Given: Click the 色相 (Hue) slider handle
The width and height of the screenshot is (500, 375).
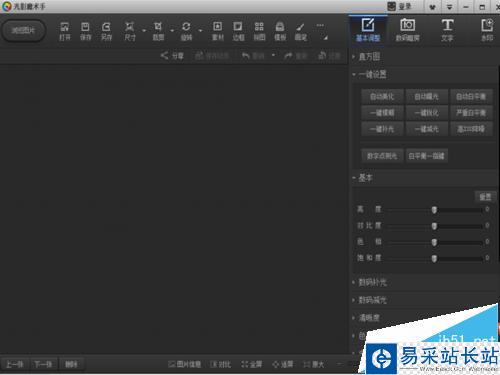Looking at the screenshot, I should (x=434, y=242).
